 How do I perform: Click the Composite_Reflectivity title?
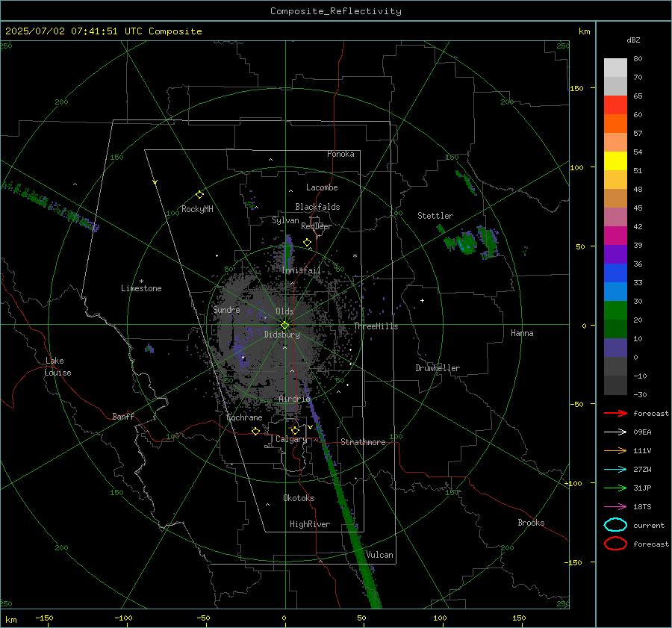pyautogui.click(x=336, y=11)
